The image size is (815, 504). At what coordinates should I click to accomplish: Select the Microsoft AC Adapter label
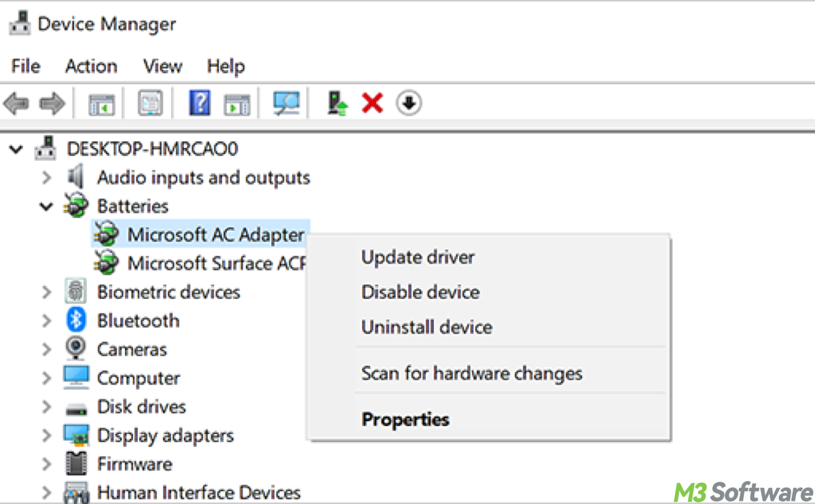coord(215,234)
